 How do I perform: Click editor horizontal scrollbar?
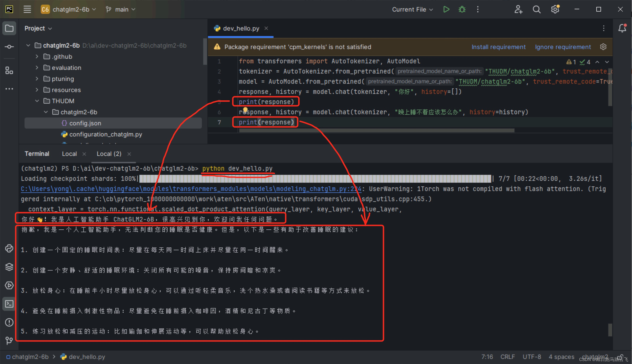click(377, 130)
